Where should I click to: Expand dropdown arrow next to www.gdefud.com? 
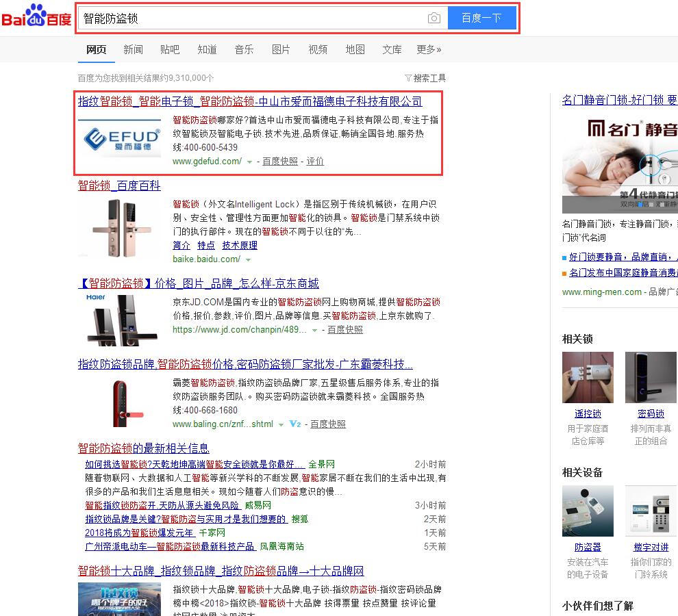[x=249, y=162]
